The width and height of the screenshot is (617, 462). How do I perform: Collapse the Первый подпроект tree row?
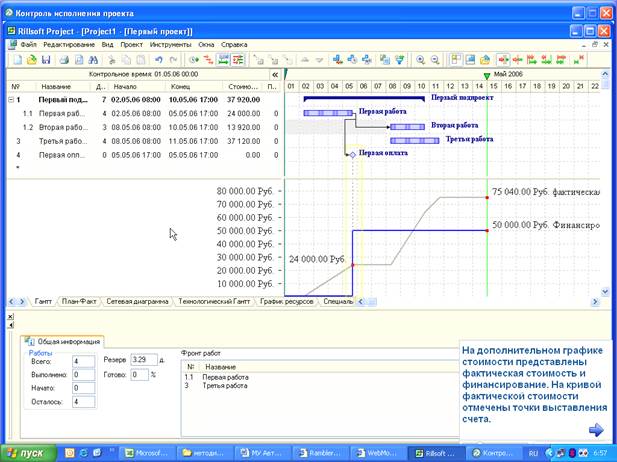[11, 100]
